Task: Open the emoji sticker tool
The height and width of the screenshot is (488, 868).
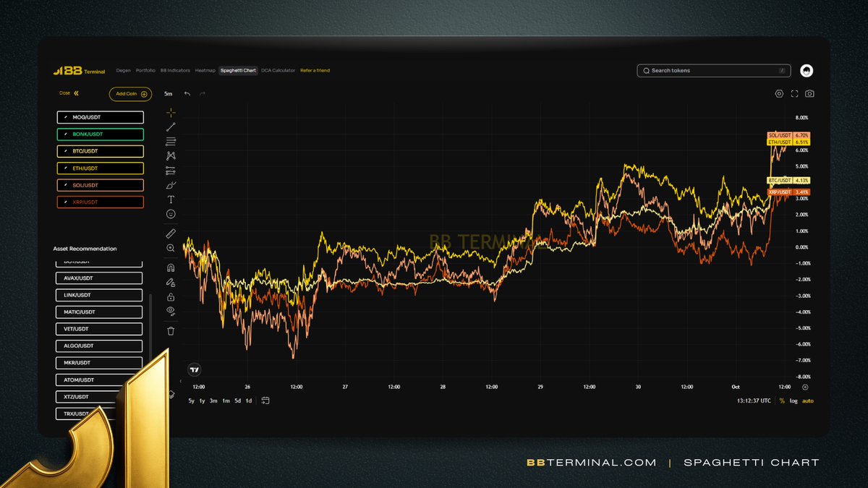Action: coord(171,214)
